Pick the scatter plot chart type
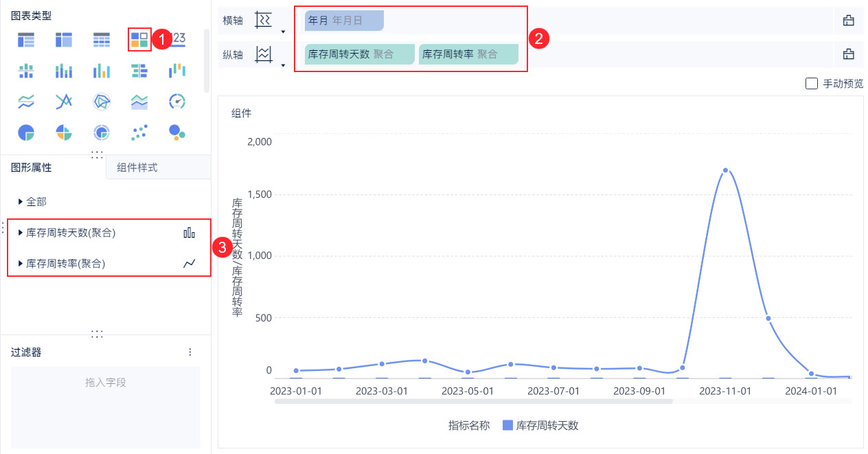Screen dimensions: 868x454 [139, 132]
